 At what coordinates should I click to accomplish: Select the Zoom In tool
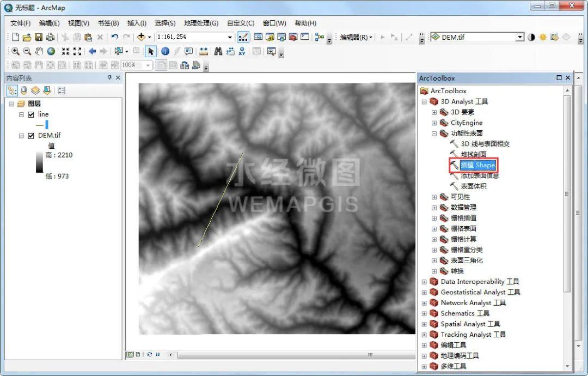coord(15,51)
